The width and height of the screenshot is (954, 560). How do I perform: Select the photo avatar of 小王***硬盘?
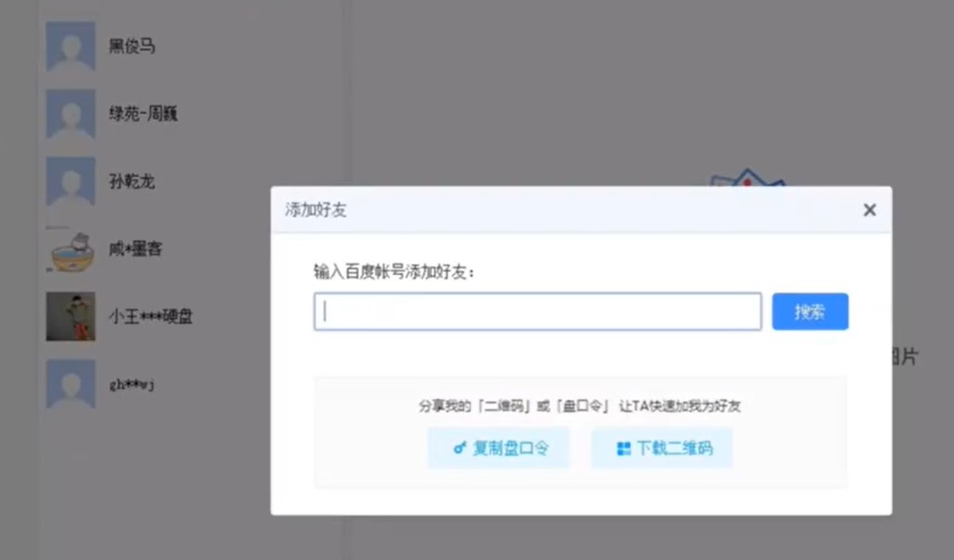(x=70, y=317)
